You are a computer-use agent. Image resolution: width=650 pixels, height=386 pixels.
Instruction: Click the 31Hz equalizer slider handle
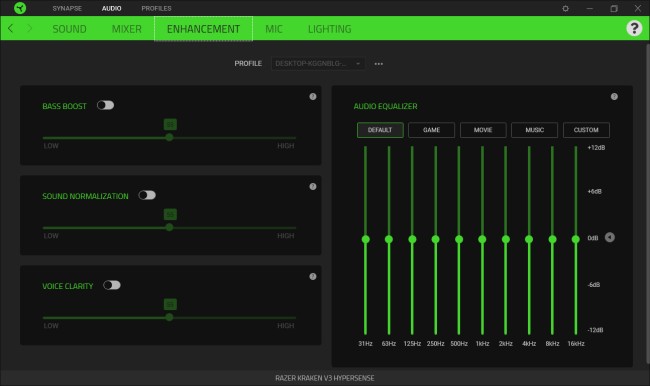[x=365, y=239]
